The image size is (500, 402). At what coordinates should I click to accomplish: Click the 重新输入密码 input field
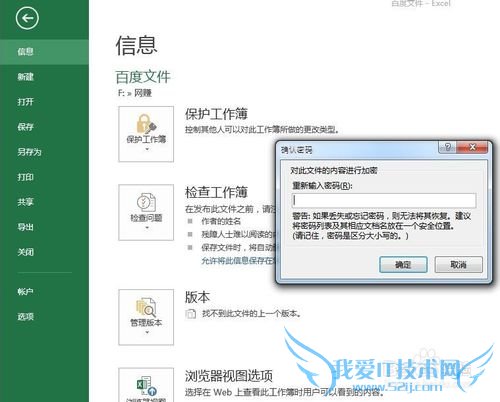pyautogui.click(x=384, y=200)
